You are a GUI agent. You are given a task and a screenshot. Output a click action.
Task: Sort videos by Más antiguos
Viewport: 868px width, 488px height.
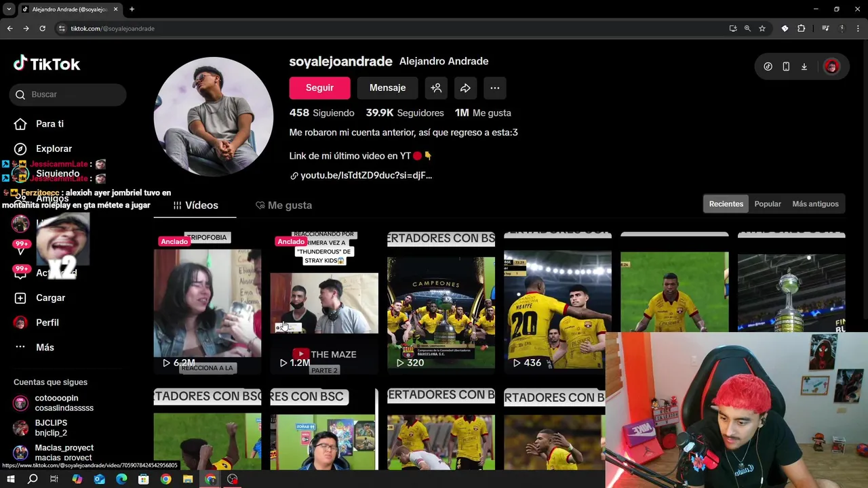tap(815, 204)
